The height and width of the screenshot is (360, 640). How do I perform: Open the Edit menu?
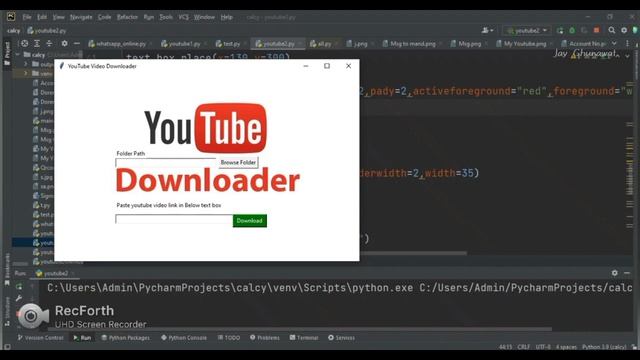point(42,17)
